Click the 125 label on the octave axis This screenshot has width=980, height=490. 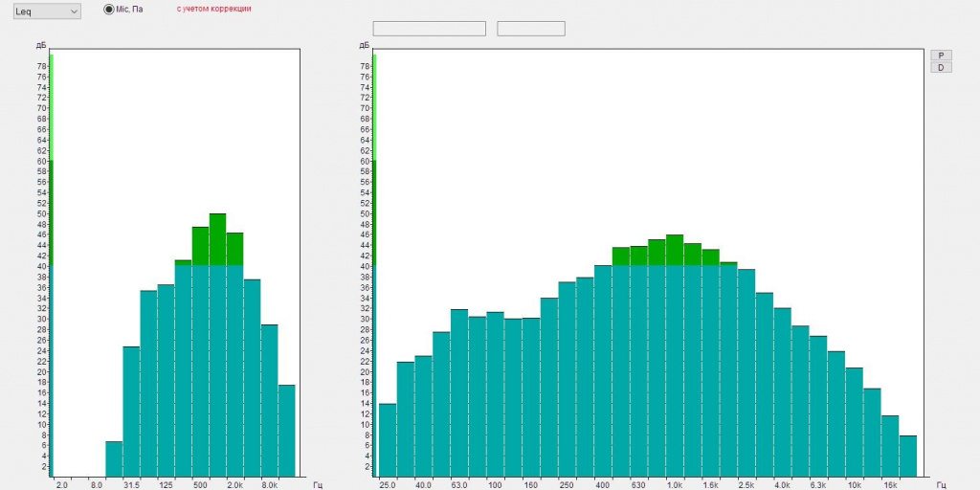[x=167, y=484]
